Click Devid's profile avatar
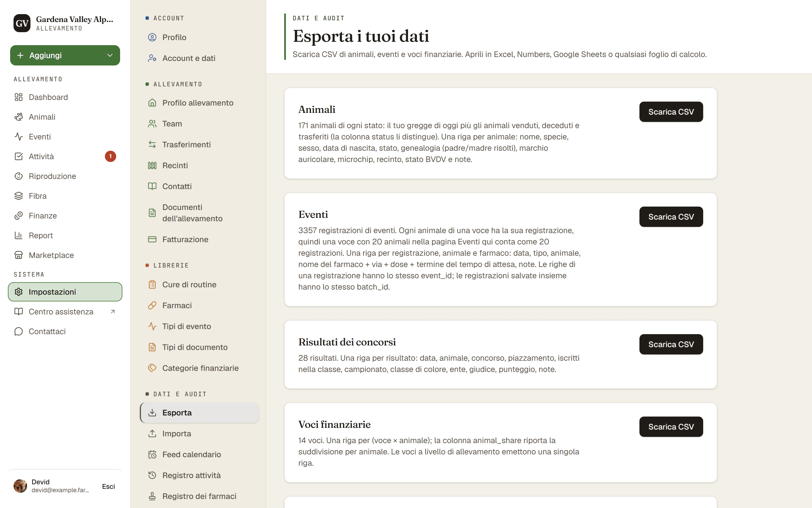 click(20, 486)
